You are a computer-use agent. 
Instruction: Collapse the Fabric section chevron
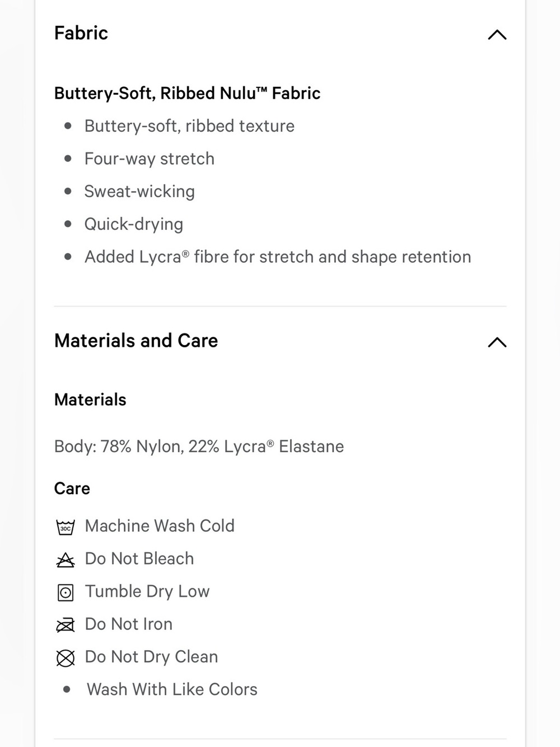[x=497, y=35]
